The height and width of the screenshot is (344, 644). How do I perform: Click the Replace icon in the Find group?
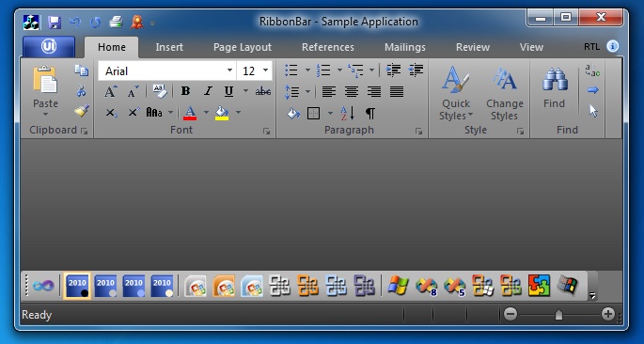592,70
